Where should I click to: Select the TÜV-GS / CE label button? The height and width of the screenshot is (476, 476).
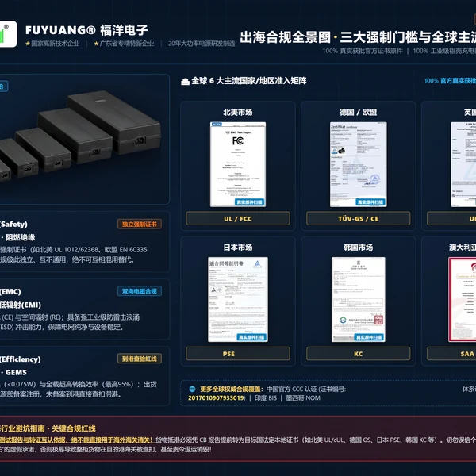point(359,219)
